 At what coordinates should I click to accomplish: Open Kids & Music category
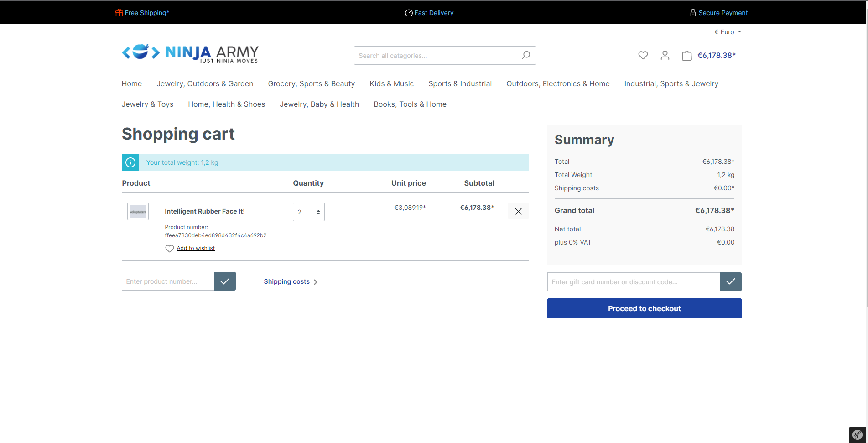click(x=392, y=84)
